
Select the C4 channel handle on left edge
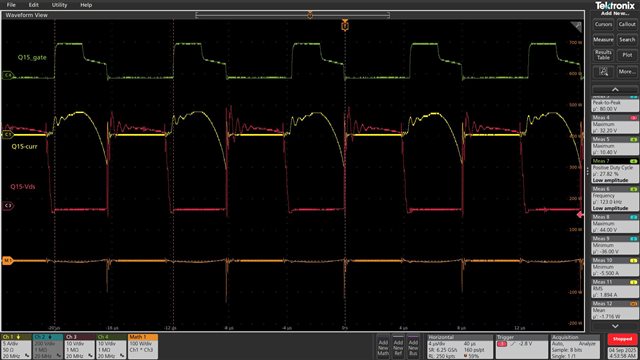pyautogui.click(x=8, y=76)
